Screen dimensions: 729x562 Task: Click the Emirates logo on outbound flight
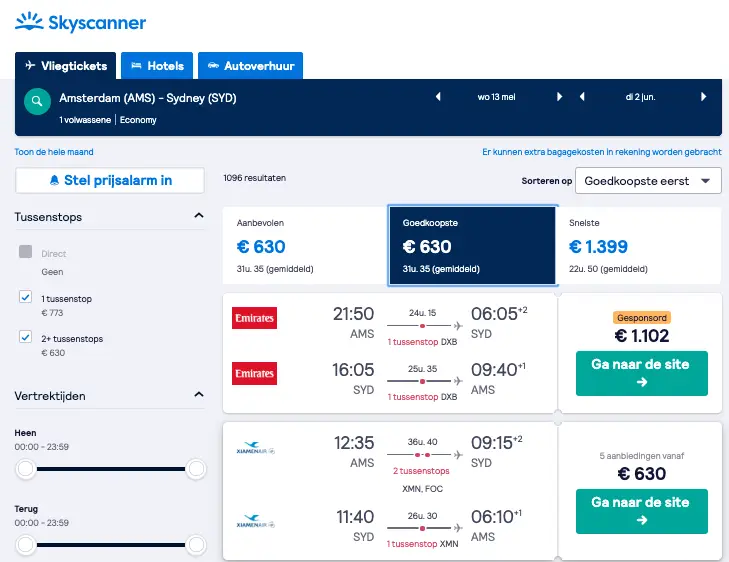tap(254, 318)
